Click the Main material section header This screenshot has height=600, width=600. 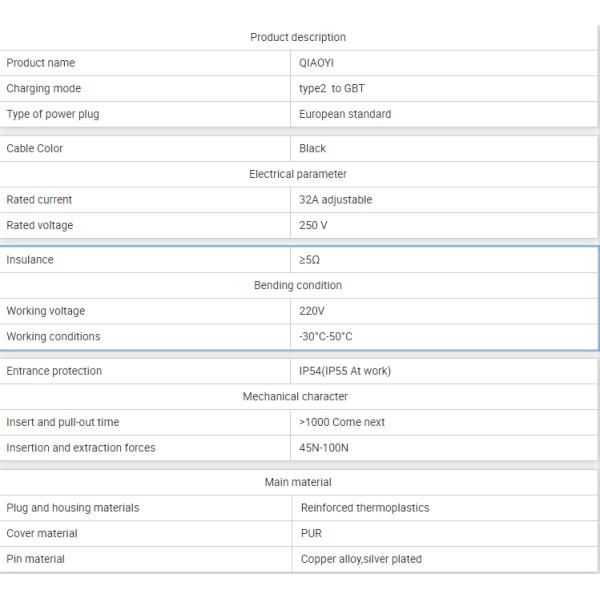297,483
